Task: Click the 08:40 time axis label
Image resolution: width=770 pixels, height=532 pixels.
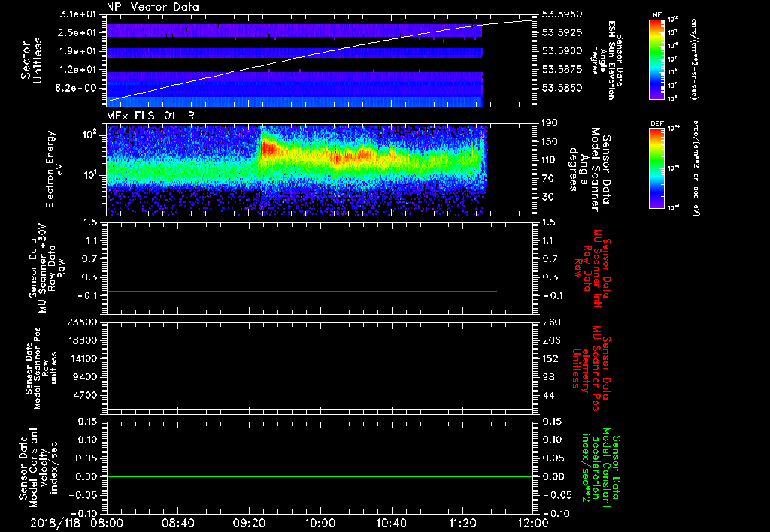Action: point(178,523)
